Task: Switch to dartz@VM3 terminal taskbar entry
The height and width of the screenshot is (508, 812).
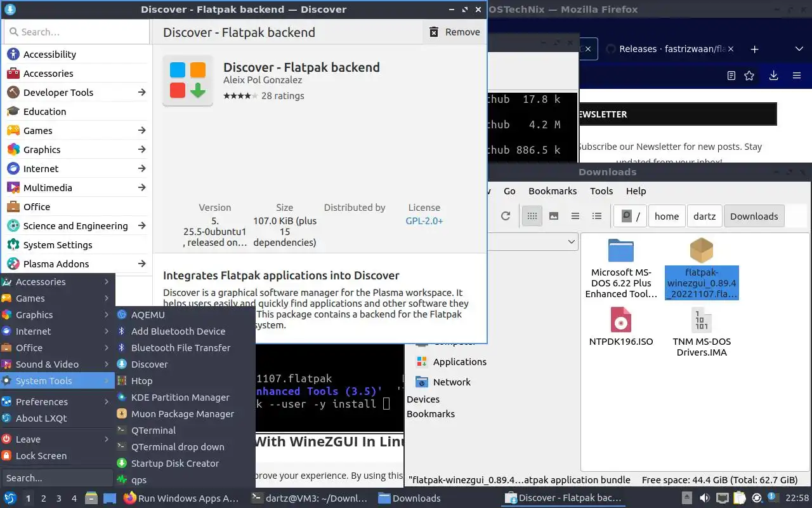Action: [310, 498]
